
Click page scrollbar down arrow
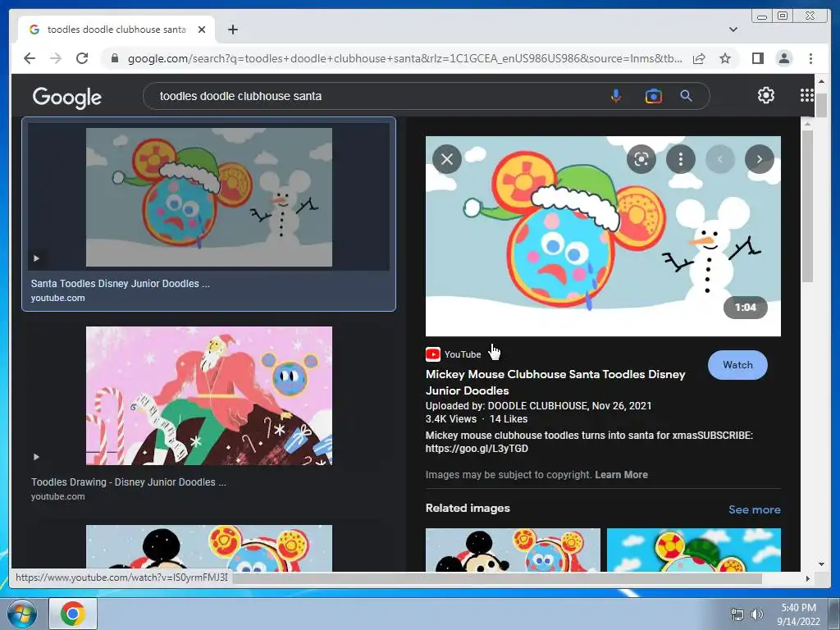coord(821,564)
